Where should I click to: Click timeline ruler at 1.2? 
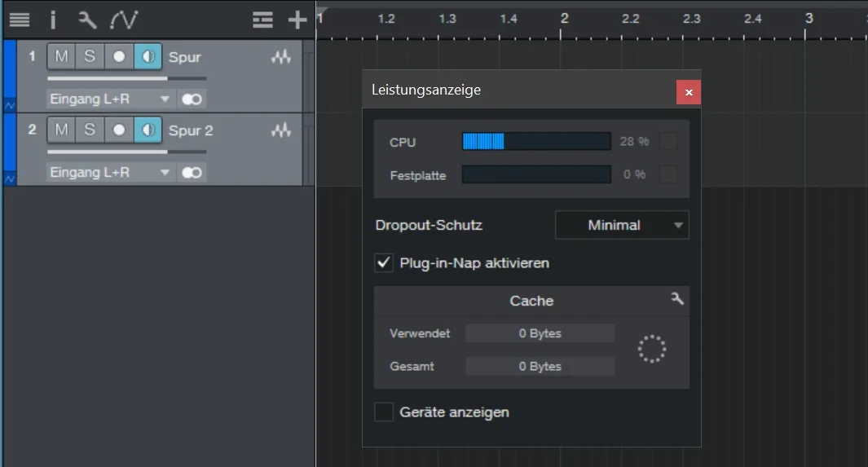click(386, 20)
